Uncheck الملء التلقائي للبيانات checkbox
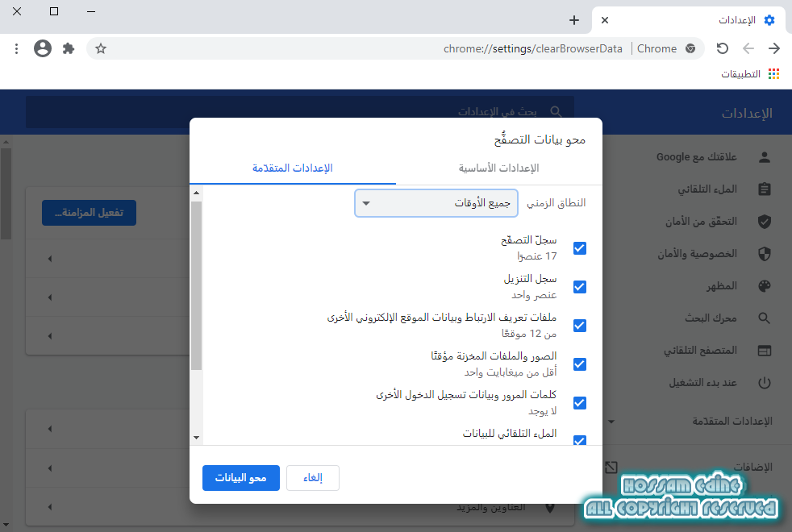Screen dimensions: 792x532 click(580, 440)
